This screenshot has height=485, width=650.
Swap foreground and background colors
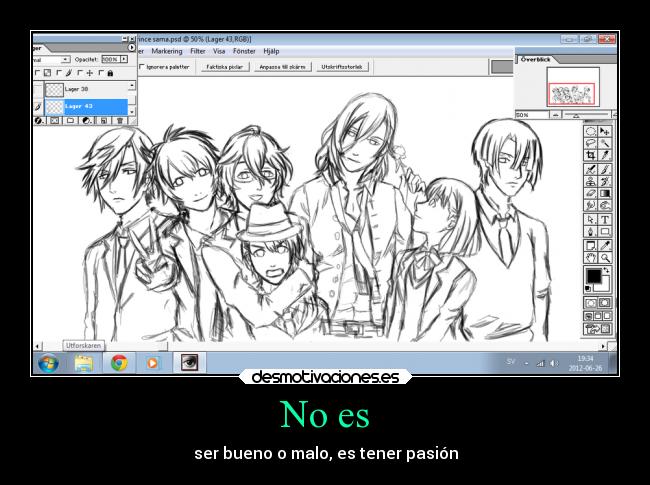tap(606, 270)
